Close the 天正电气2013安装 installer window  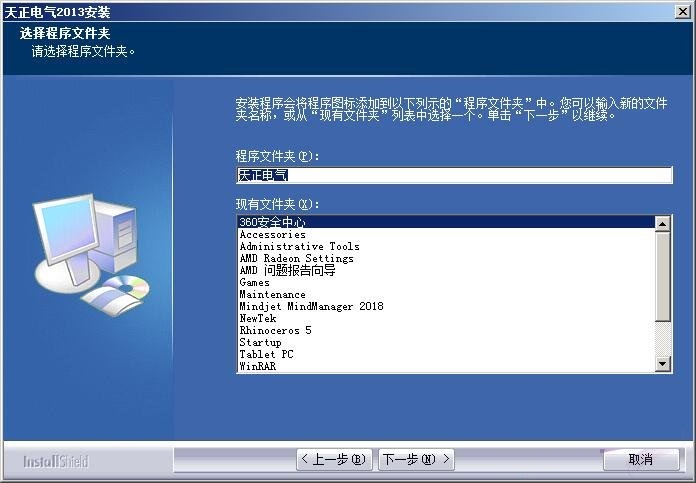[x=683, y=12]
